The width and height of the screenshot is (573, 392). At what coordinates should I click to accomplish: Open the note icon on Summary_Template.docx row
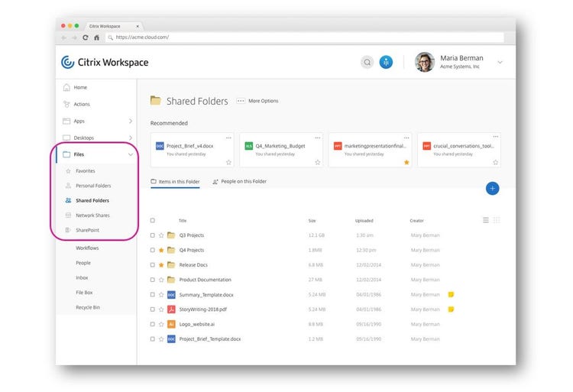coord(451,294)
